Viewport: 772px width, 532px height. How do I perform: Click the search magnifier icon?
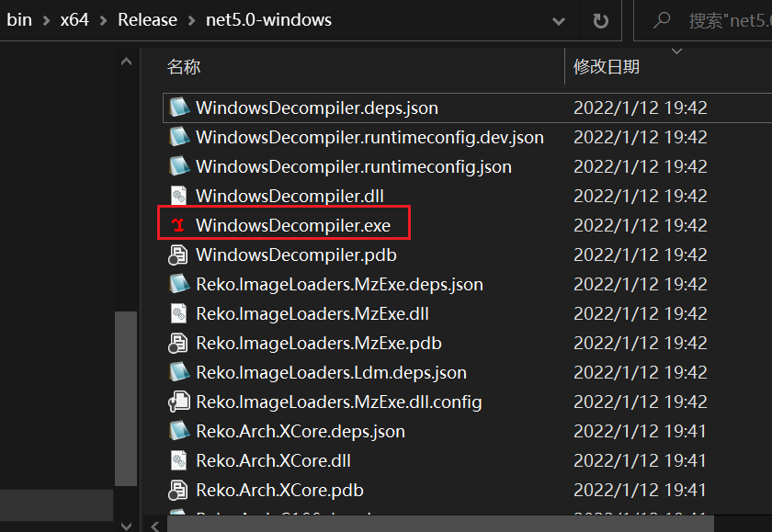[661, 20]
